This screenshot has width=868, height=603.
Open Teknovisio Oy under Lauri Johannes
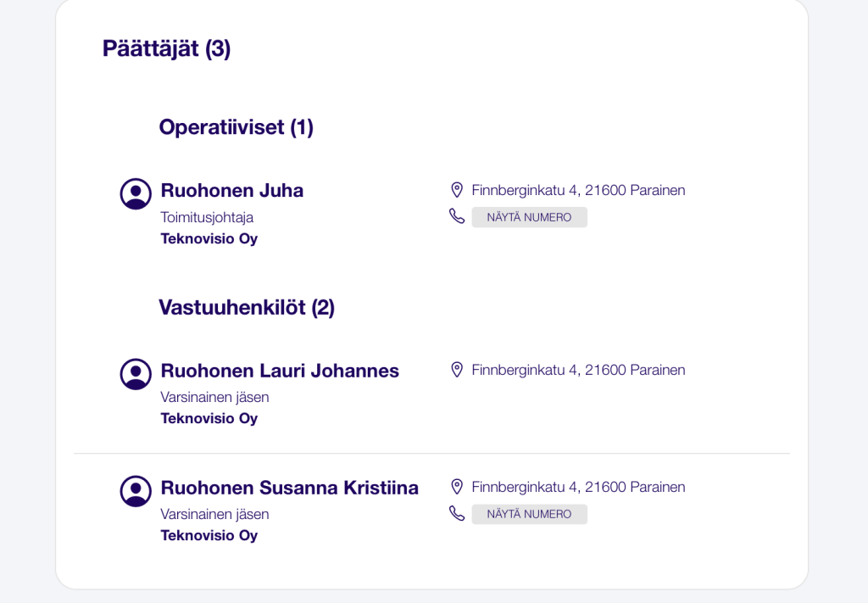(x=209, y=419)
